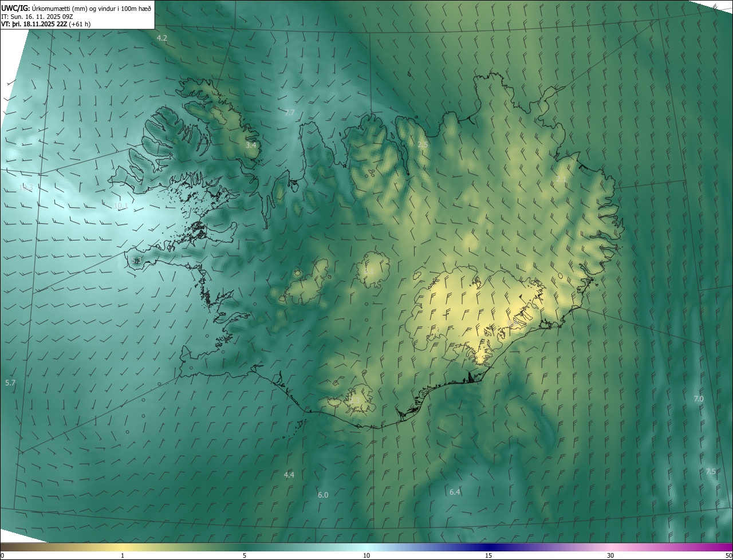The image size is (733, 560).
Task: Click the 50 tick on the color scale
Action: [x=728, y=555]
